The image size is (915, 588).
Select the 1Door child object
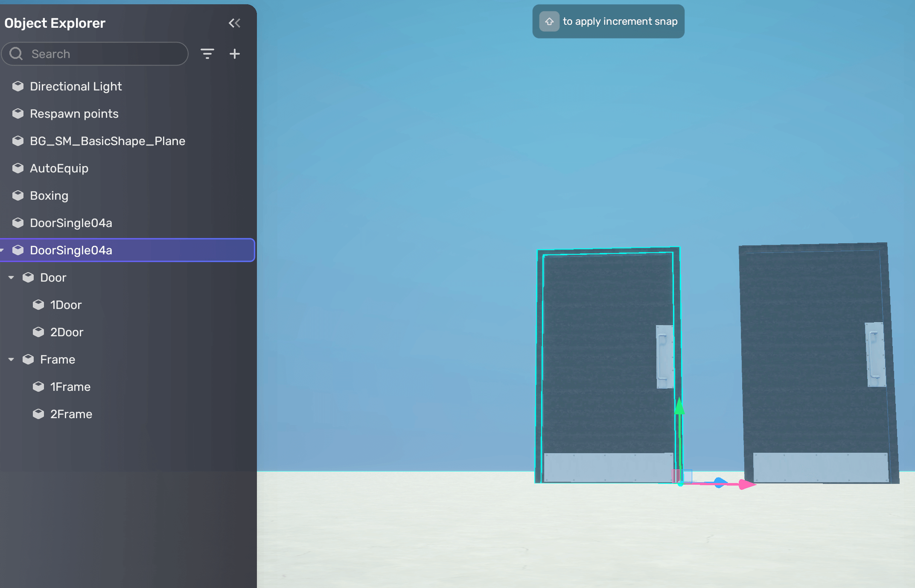pos(66,305)
